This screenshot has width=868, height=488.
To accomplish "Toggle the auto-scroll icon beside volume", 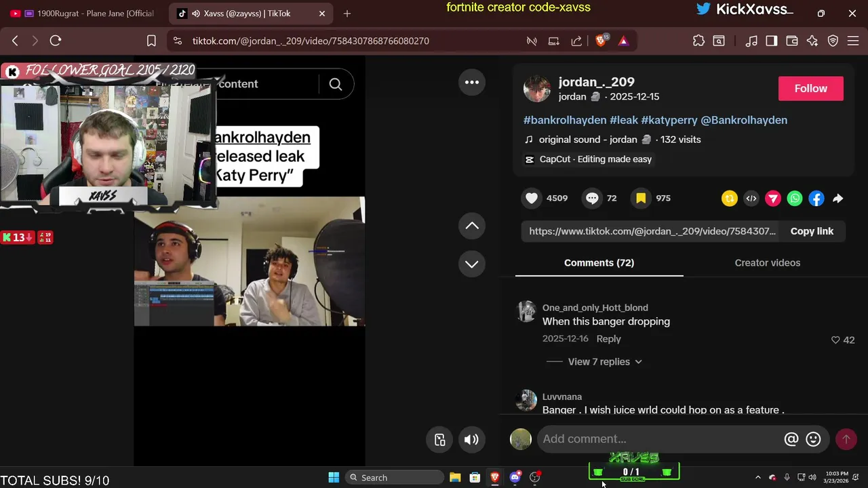I will (439, 439).
